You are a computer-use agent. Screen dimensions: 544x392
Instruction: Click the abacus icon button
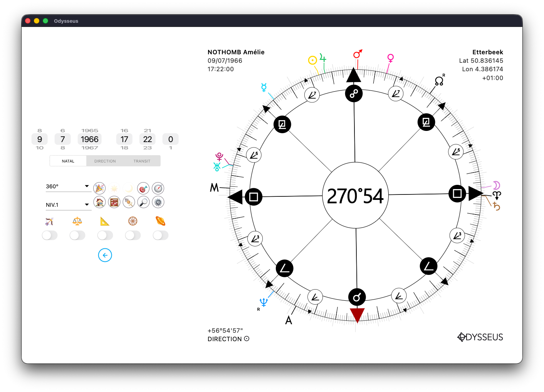(114, 202)
